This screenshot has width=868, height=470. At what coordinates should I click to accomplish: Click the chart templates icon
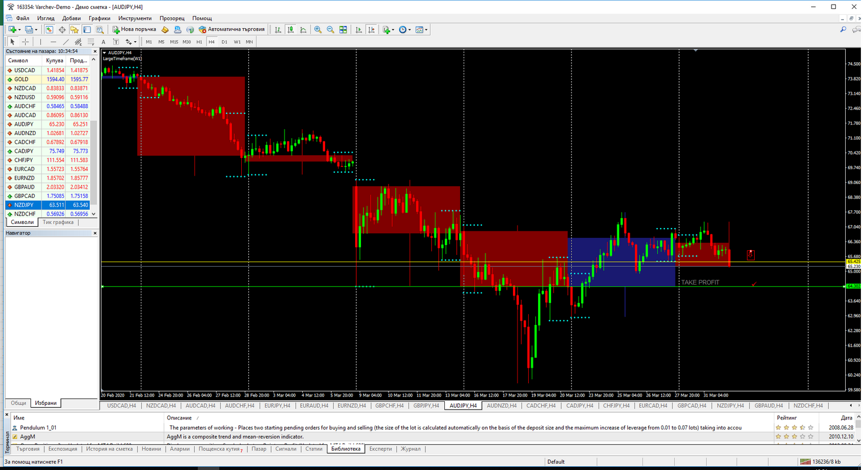coord(419,29)
